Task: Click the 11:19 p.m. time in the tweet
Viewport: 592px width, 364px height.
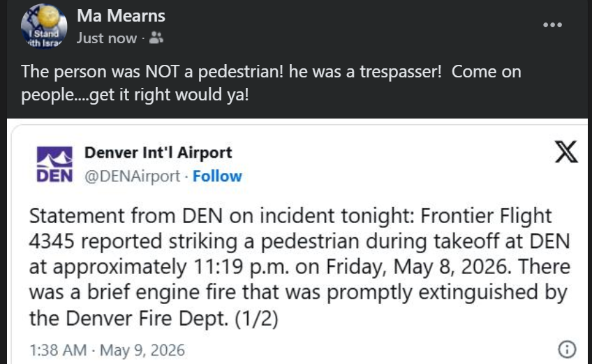Action: click(x=242, y=266)
